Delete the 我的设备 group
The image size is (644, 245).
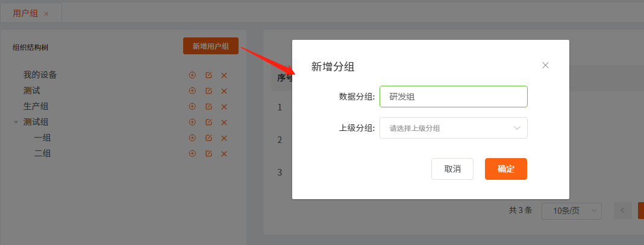point(224,75)
